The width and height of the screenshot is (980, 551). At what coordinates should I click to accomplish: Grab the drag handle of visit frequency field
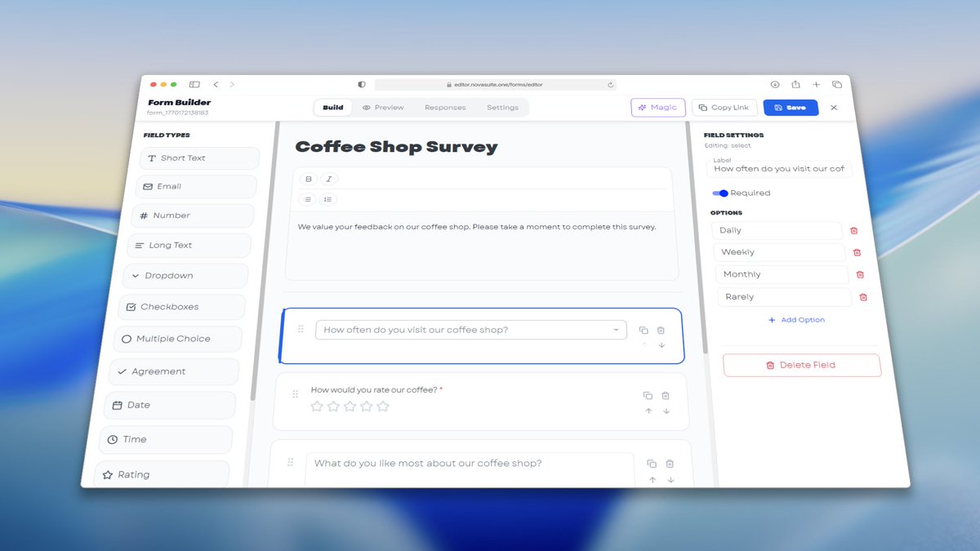click(301, 329)
